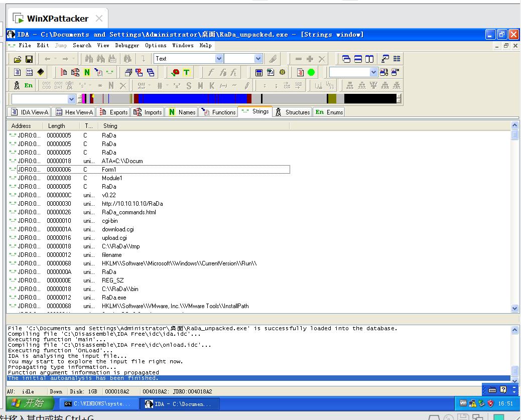
Task: Switch to the Exports tab
Action: [x=113, y=112]
